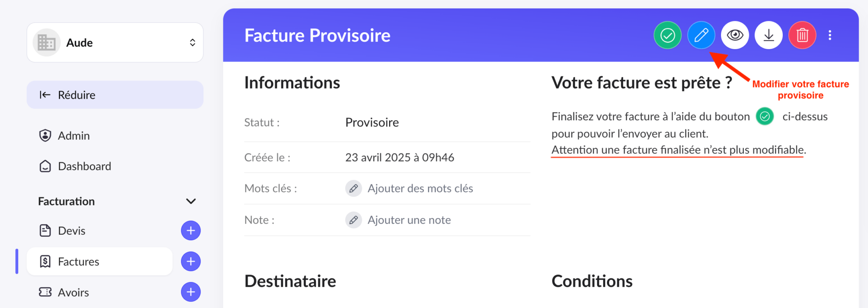Preview the invoice with the eye icon

pyautogui.click(x=734, y=35)
